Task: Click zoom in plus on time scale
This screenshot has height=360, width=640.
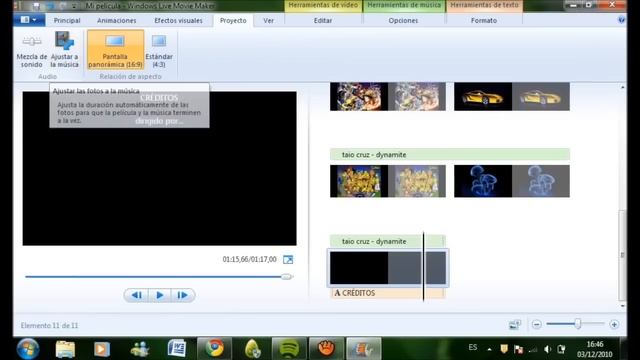Action: [x=614, y=324]
